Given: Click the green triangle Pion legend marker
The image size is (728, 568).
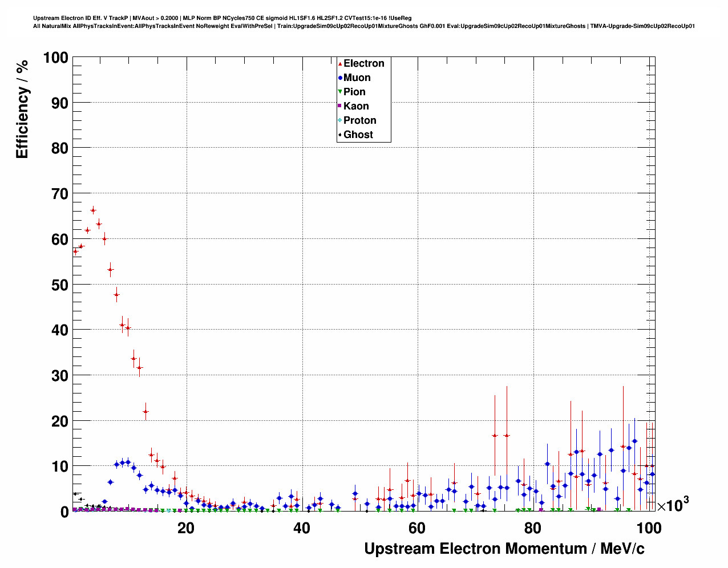Looking at the screenshot, I should tap(340, 92).
